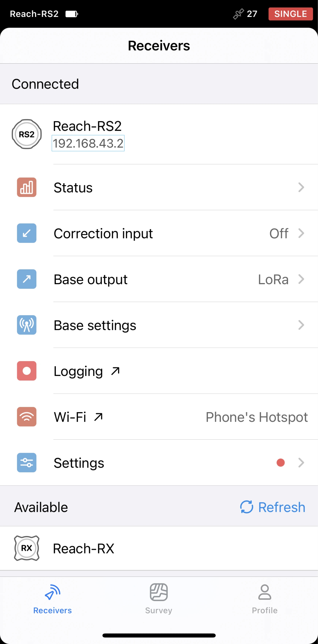The height and width of the screenshot is (644, 318).
Task: Tap the Reach-RX receiver icon
Action: tap(27, 548)
